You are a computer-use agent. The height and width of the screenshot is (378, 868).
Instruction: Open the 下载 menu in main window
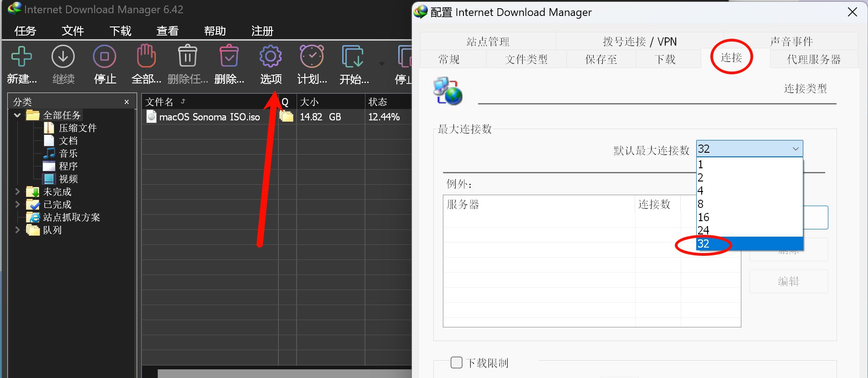coord(120,31)
